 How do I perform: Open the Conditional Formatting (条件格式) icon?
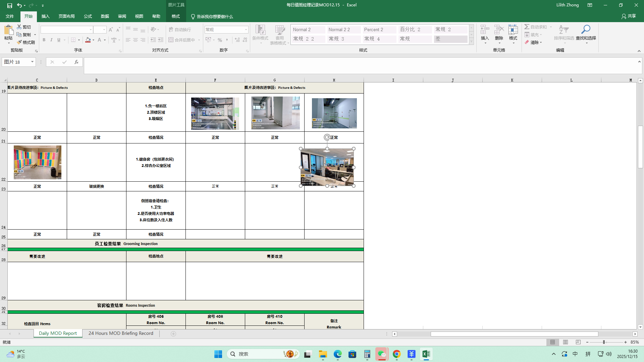[x=260, y=30]
